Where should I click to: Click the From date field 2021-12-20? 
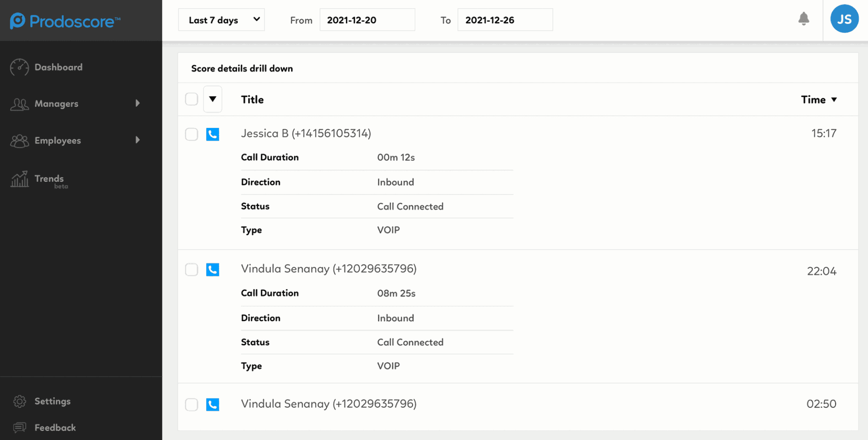[367, 20]
